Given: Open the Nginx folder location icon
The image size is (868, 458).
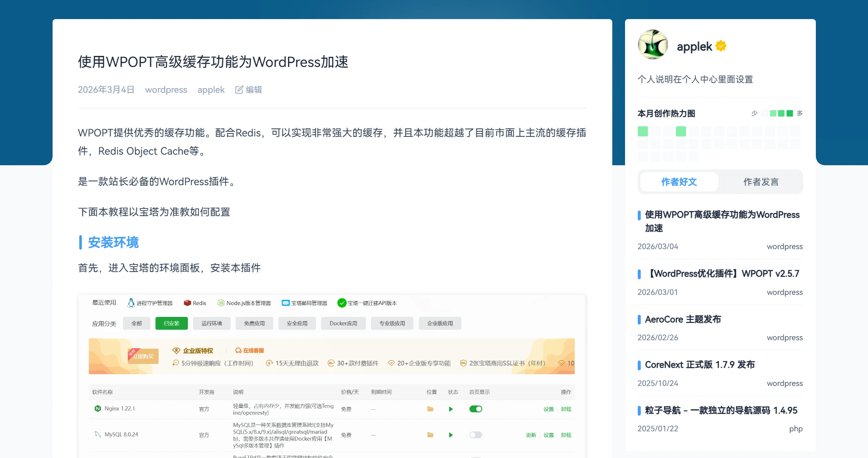Looking at the screenshot, I should (x=430, y=409).
